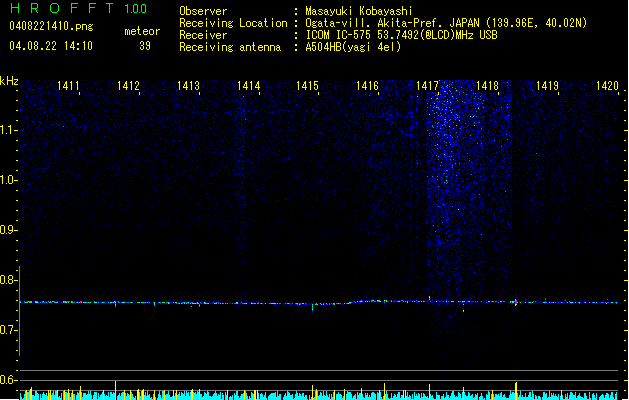Click time axis marker 1416
The width and height of the screenshot is (629, 400).
(367, 86)
